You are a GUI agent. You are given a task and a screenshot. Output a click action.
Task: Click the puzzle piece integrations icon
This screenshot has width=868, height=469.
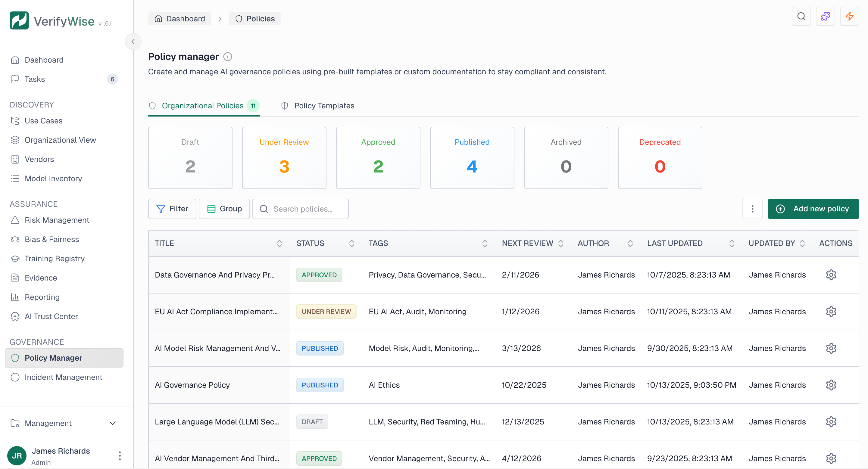(826, 16)
